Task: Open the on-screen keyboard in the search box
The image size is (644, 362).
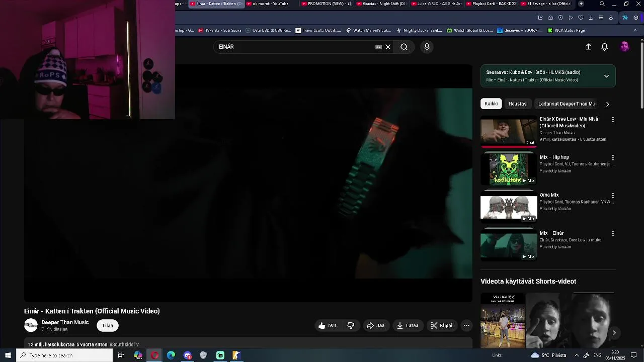Action: click(x=378, y=47)
